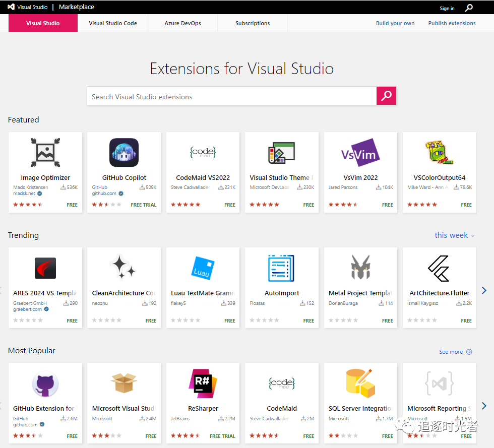Image resolution: width=494 pixels, height=448 pixels.
Task: Click the FREE TRIAL label on GitHub Copilot
Action: [144, 205]
